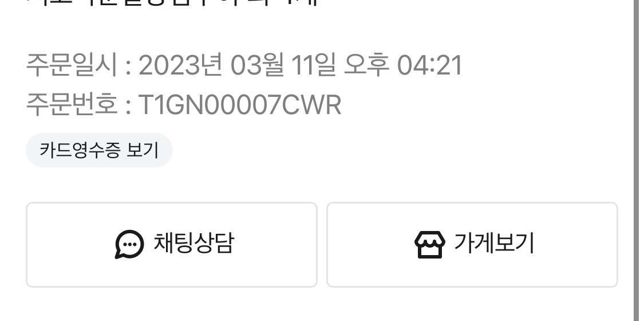Tap the three dots inside chat bubble
This screenshot has width=644, height=321.
pyautogui.click(x=130, y=244)
